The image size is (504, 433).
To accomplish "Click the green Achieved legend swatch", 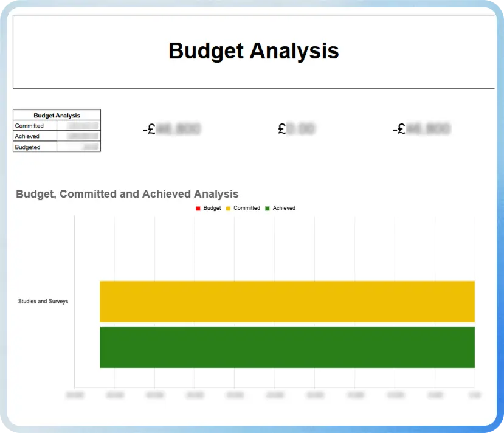I will click(x=267, y=209).
